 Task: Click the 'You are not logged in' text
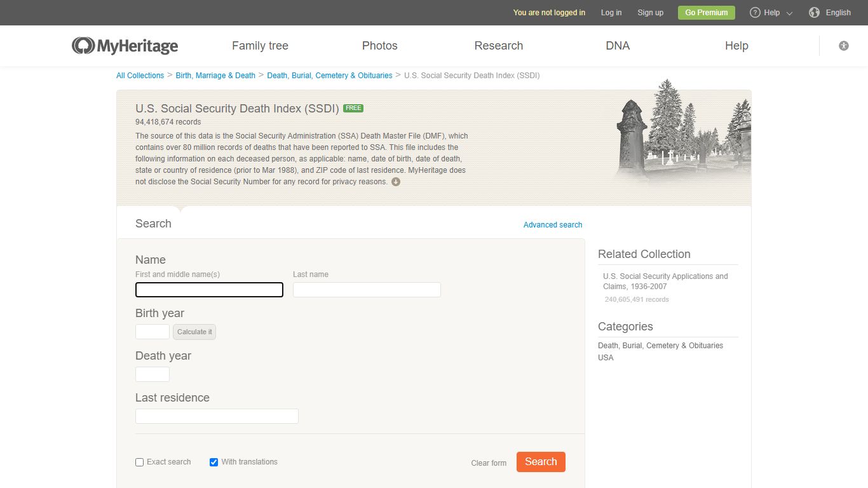pos(549,13)
